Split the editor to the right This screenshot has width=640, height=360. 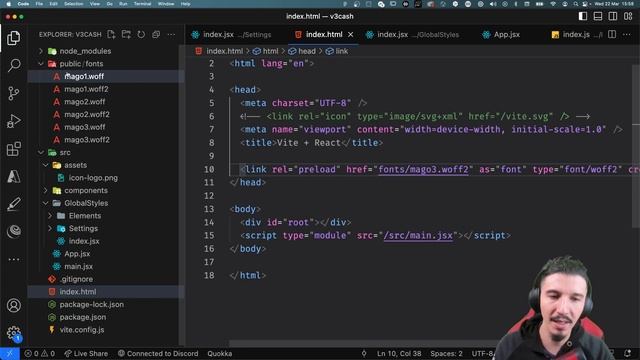pyautogui.click(x=612, y=34)
